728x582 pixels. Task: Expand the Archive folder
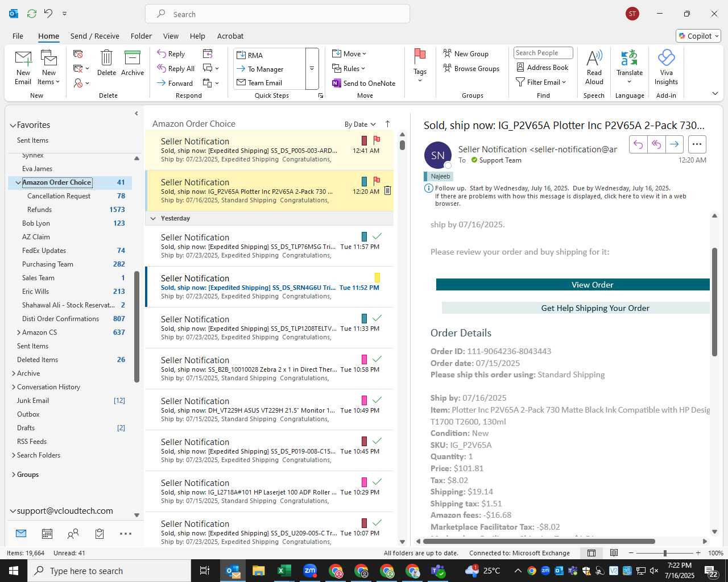click(x=13, y=373)
